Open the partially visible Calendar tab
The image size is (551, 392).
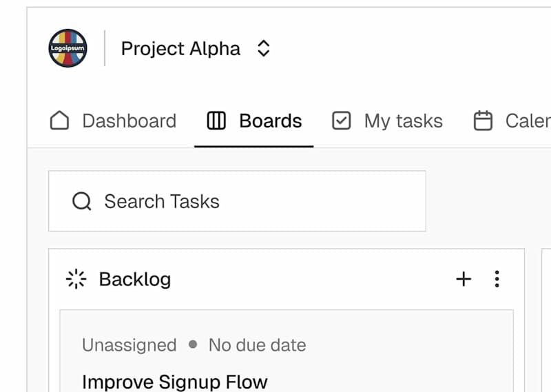(x=527, y=121)
